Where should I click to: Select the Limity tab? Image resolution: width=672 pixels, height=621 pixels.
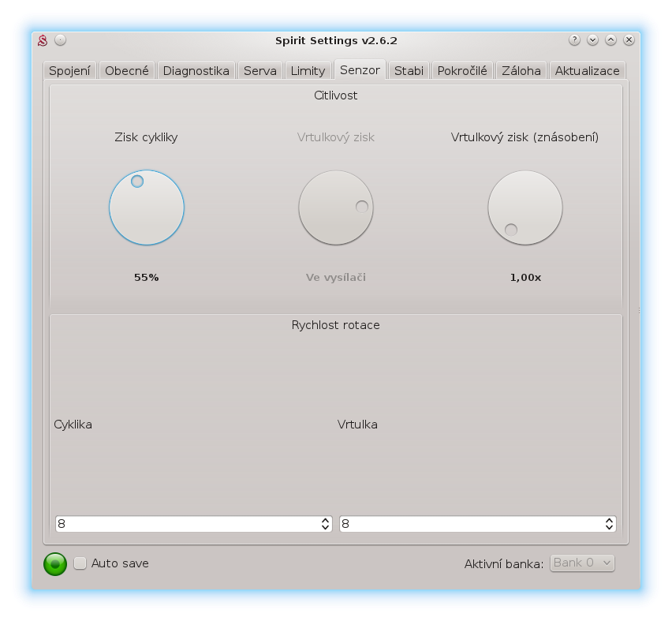tap(308, 70)
